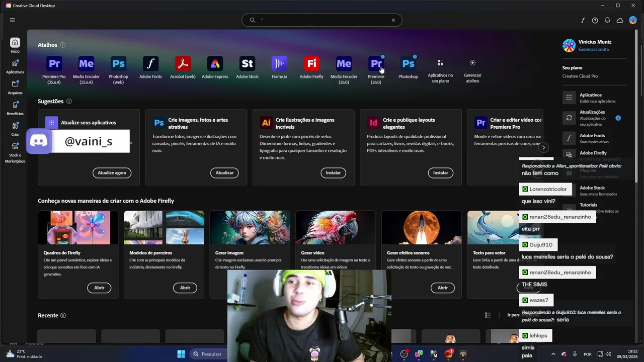This screenshot has height=362, width=644.
Task: Open profile avatar in top bar
Action: (x=633, y=20)
